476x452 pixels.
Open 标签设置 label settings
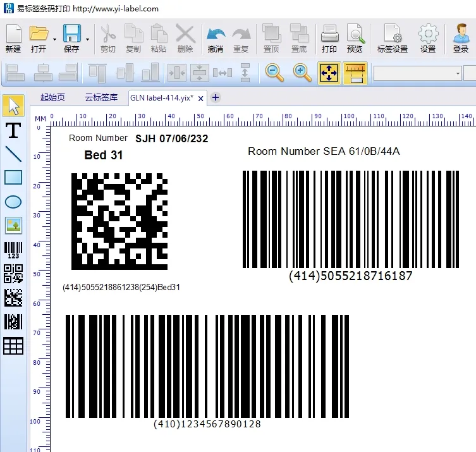(x=393, y=39)
